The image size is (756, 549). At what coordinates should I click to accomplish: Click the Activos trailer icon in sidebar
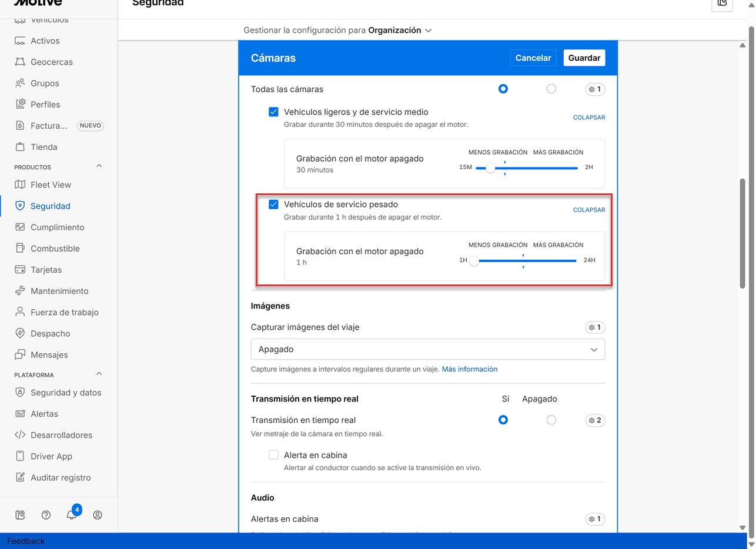coord(20,41)
